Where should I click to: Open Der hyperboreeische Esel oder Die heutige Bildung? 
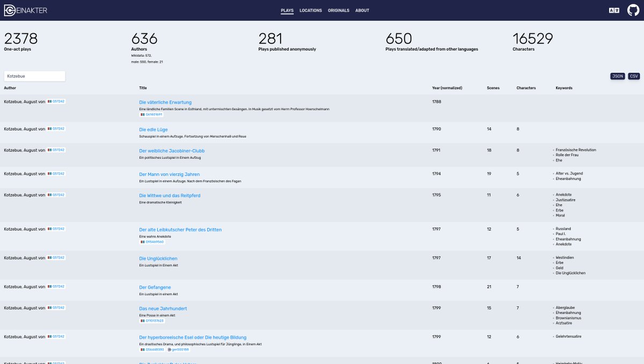pyautogui.click(x=193, y=338)
